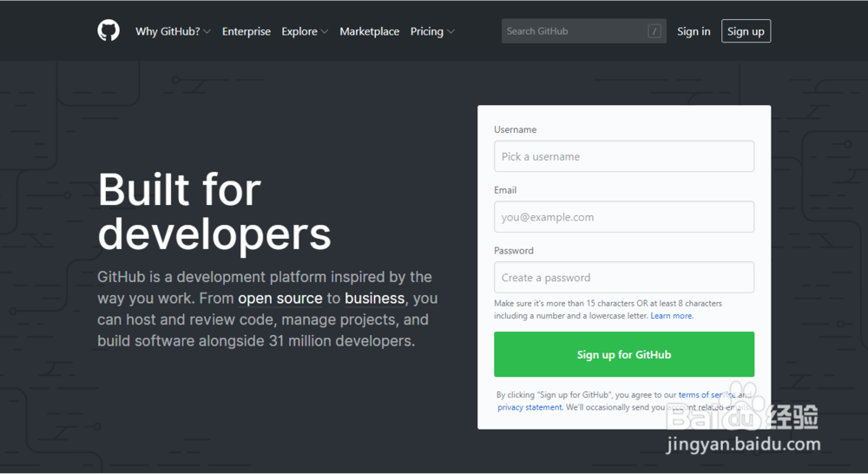
Task: Follow the open source link
Action: [x=279, y=299]
